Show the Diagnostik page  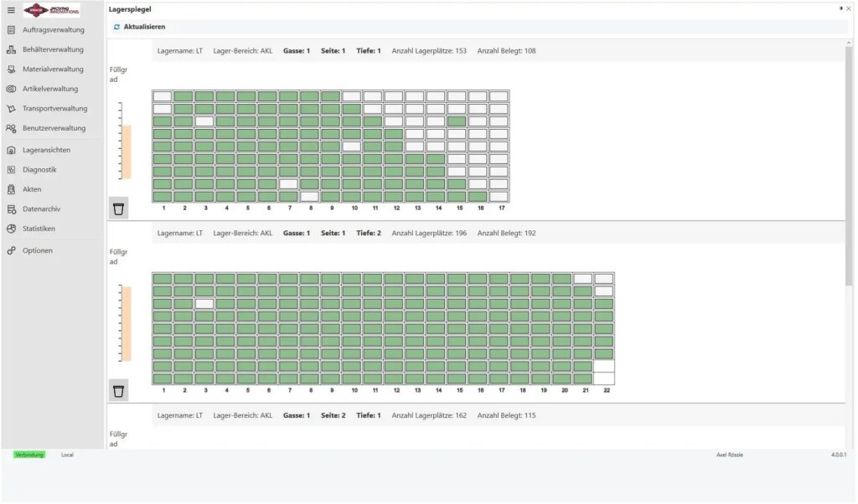tap(39, 170)
